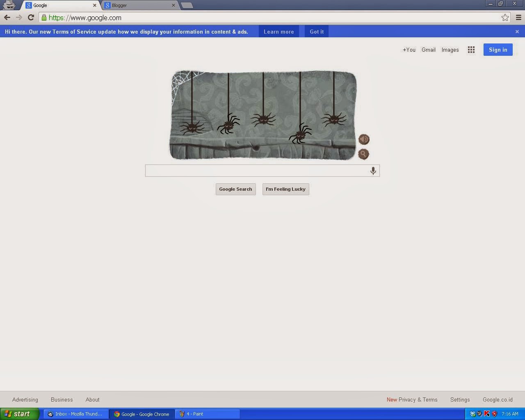Switch to the Blogger tab
525x420 pixels.
pyautogui.click(x=139, y=5)
